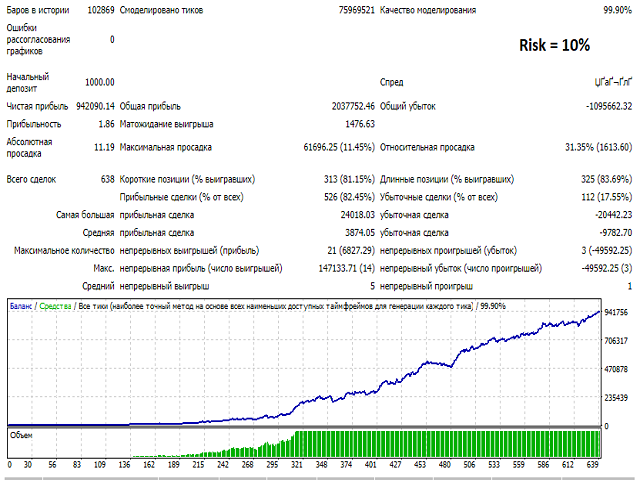Screen dimensions: 640x480
Task: Select the Баланс legend label
Action: click(x=20, y=305)
